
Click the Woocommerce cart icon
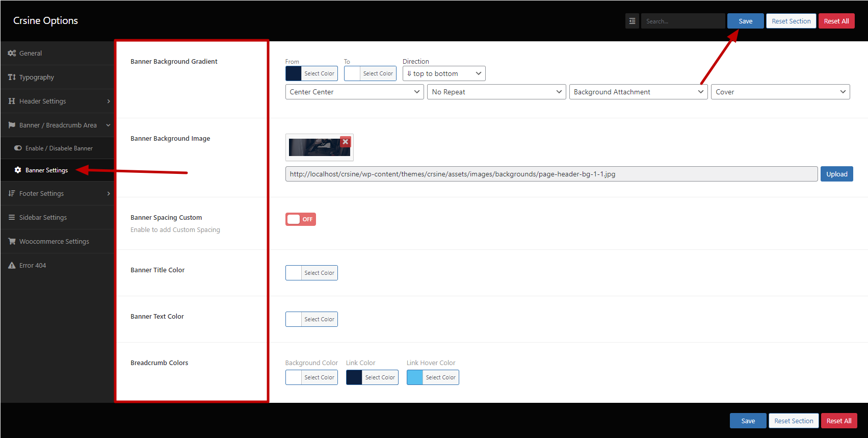pyautogui.click(x=12, y=241)
